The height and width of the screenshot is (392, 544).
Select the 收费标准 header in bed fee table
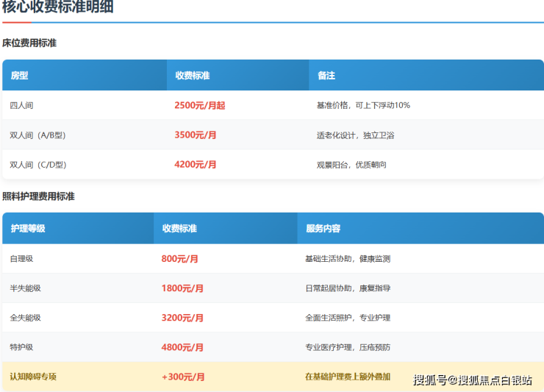point(192,75)
